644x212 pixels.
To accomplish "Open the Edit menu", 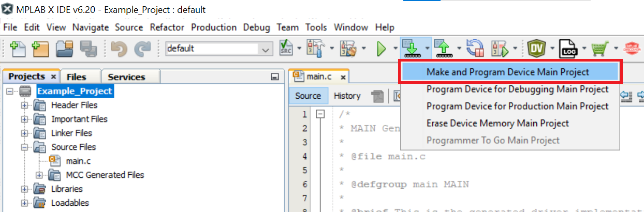I will click(x=32, y=27).
